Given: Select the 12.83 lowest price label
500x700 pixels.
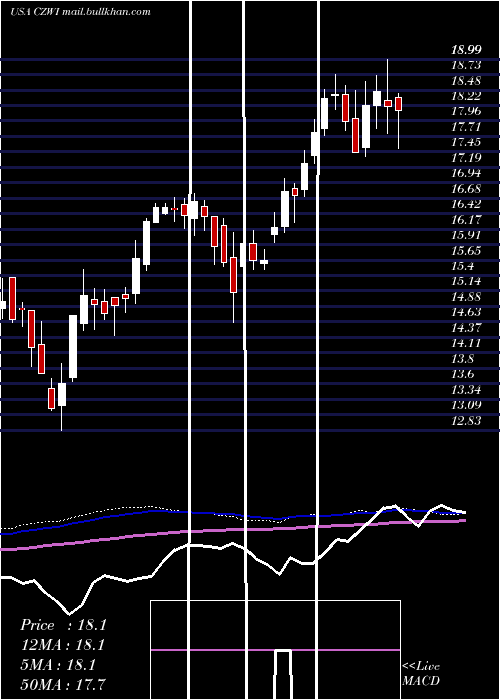Looking at the screenshot, I should point(466,421).
